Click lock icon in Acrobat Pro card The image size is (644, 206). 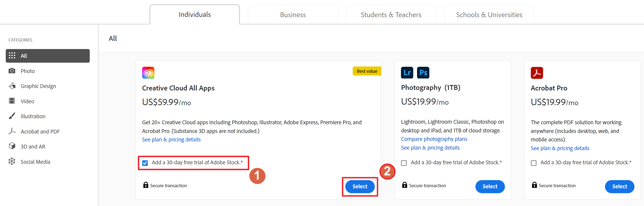(x=534, y=185)
